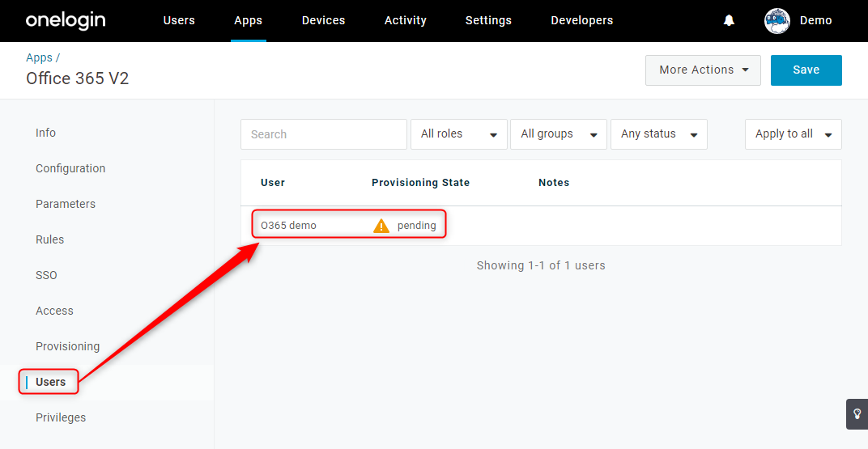Open the Demo user avatar
The height and width of the screenshot is (449, 868).
777,21
